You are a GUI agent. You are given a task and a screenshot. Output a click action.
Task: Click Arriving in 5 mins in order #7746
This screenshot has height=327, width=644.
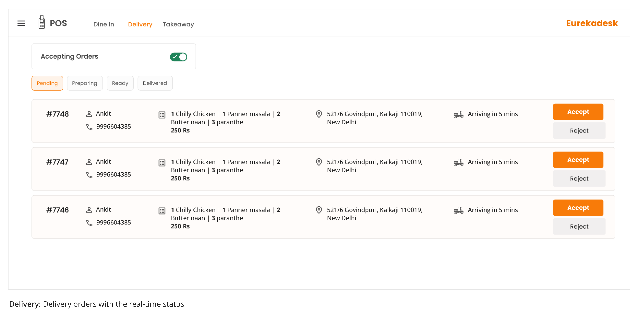click(493, 210)
